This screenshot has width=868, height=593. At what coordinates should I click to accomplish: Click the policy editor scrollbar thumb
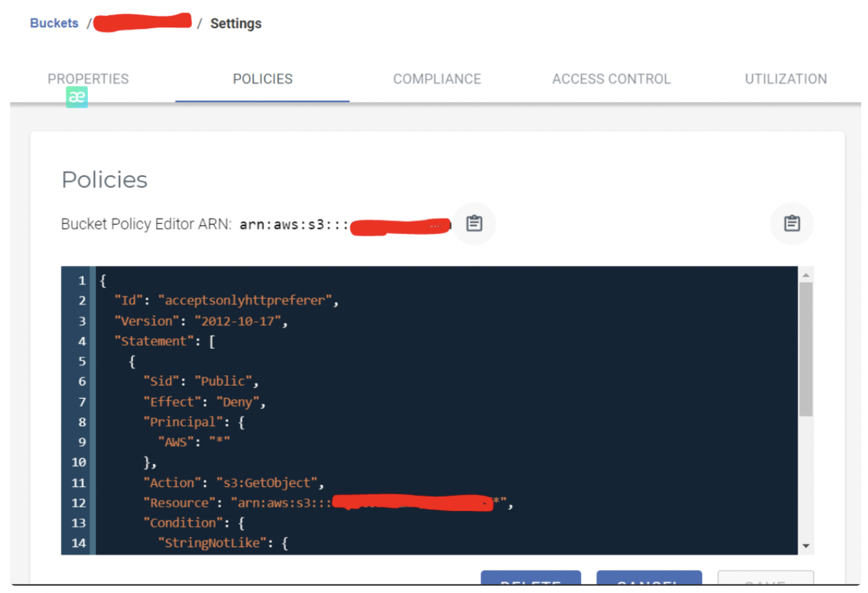(x=806, y=349)
